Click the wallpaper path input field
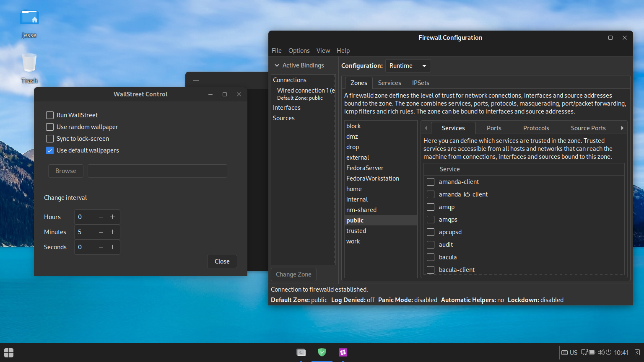The image size is (644, 362). tap(157, 171)
